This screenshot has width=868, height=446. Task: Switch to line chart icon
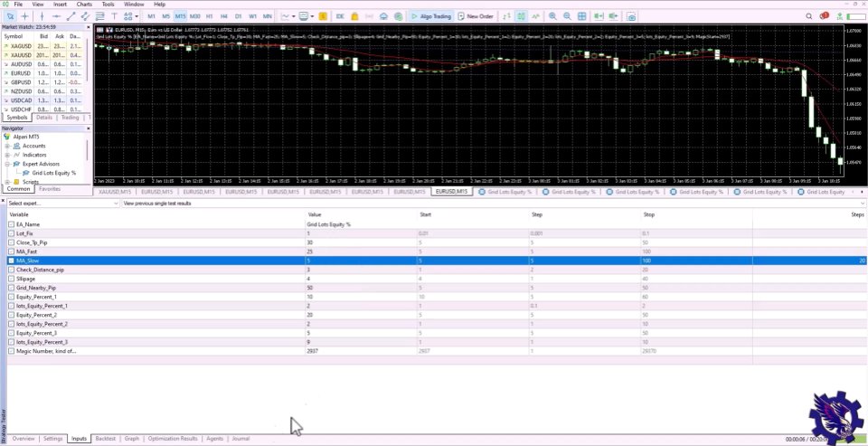tap(535, 16)
